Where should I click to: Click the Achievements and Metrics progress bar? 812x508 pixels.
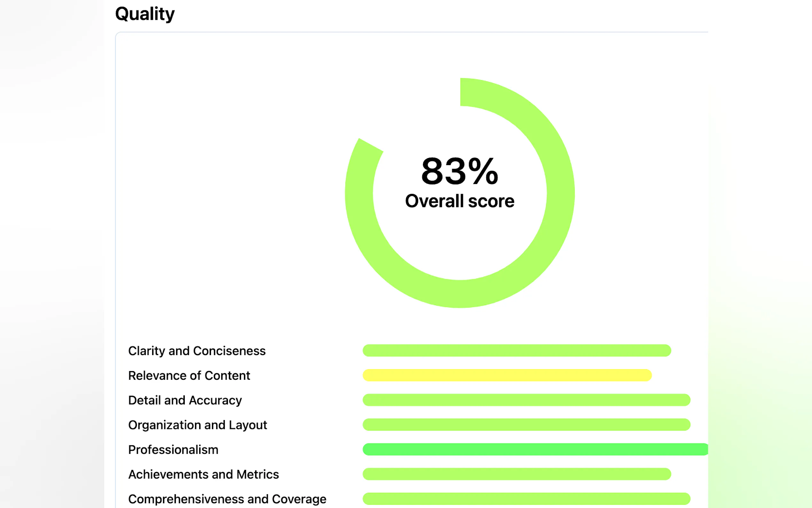pos(516,474)
